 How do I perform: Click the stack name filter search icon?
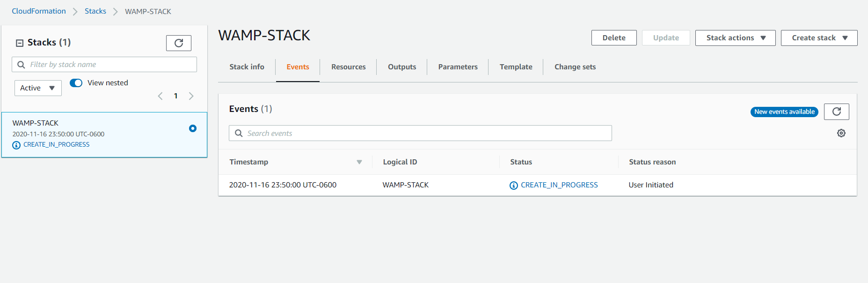[x=21, y=65]
